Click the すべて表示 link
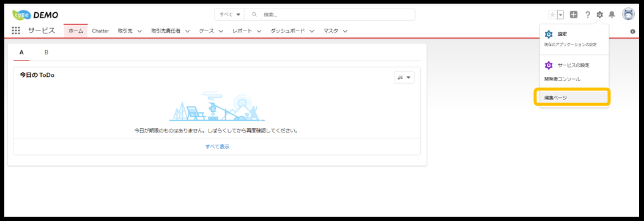The image size is (644, 221). click(x=217, y=147)
